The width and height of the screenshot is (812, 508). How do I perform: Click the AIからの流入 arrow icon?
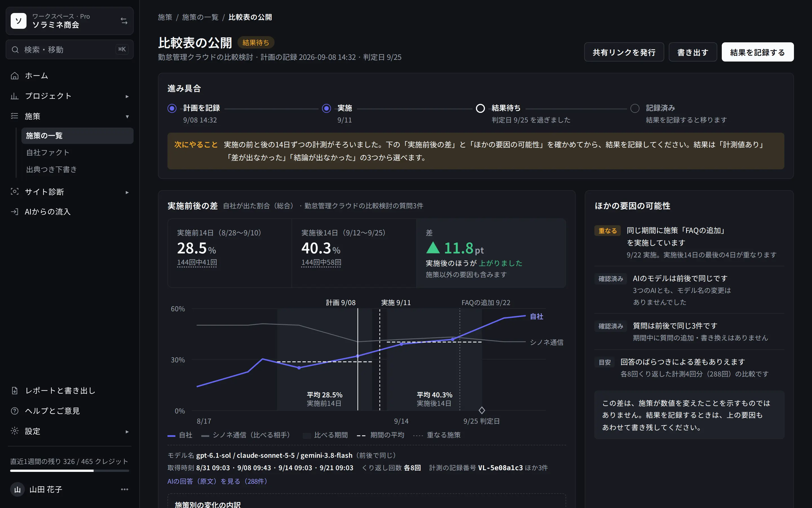(14, 212)
